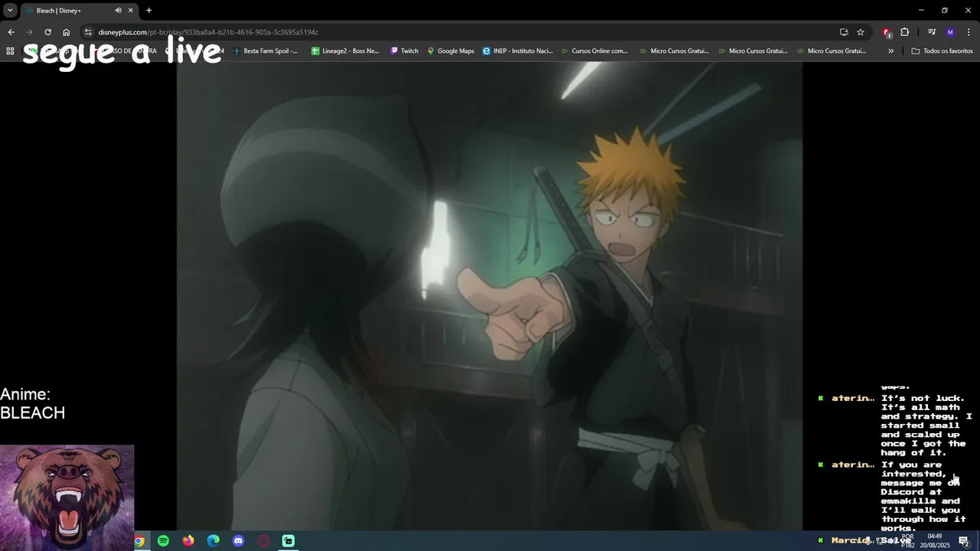View site information for disneyplus.com
This screenshot has width=980, height=551.
pyautogui.click(x=88, y=32)
